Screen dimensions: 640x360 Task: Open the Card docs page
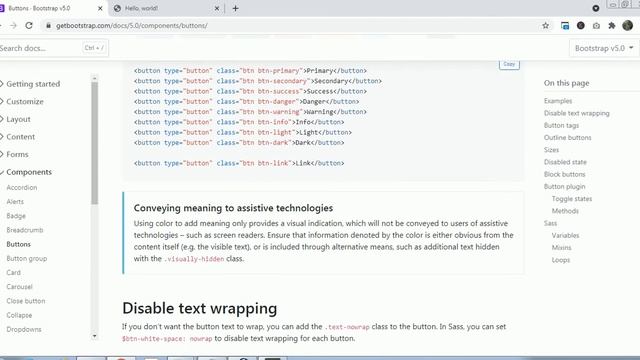13,272
